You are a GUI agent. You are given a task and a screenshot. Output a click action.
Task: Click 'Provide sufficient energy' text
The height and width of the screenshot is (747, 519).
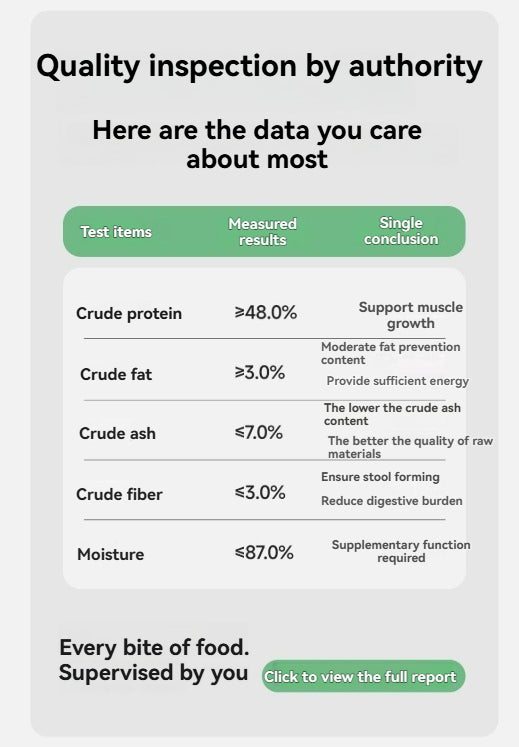[397, 381]
